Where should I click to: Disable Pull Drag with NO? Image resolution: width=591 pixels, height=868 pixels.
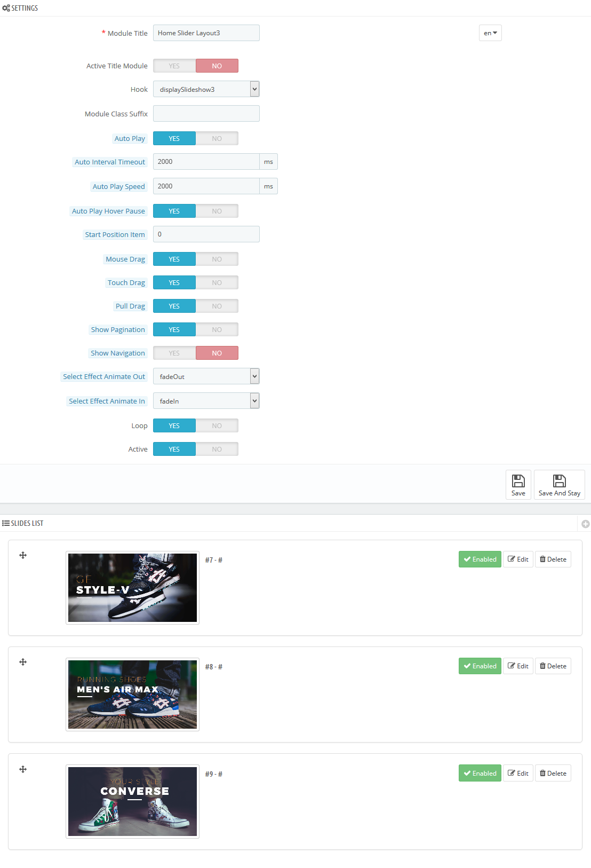pyautogui.click(x=217, y=306)
